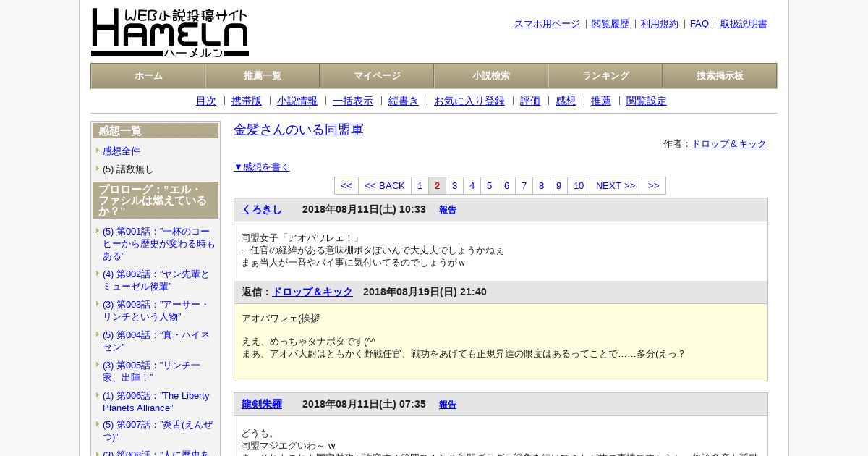Open 第002話 ヤン先輩とミューゼル後輩 comments
Viewport: 868px width, 456px height.
click(x=156, y=280)
